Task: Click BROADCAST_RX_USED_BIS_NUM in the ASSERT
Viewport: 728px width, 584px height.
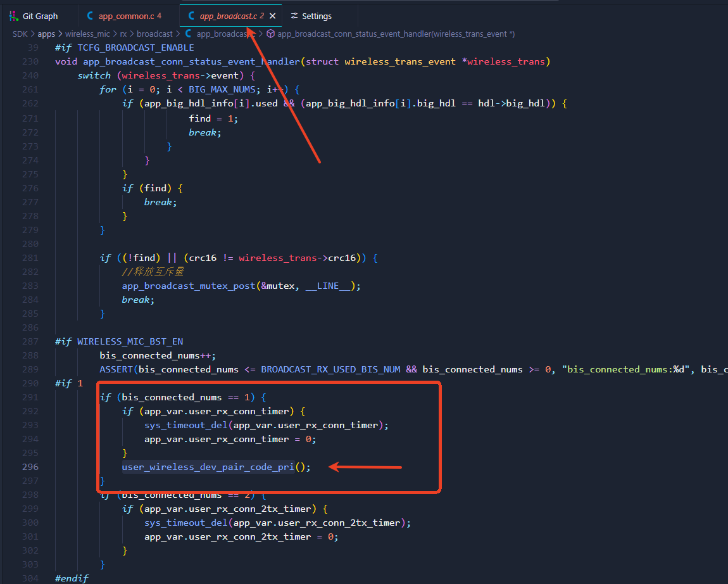Action: click(x=330, y=370)
